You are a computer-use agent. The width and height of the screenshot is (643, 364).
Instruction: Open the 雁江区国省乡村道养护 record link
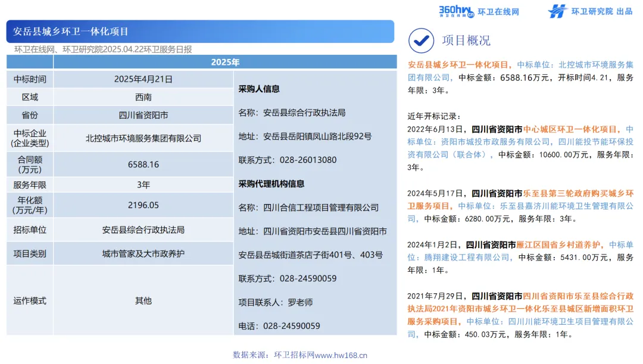[558, 245]
